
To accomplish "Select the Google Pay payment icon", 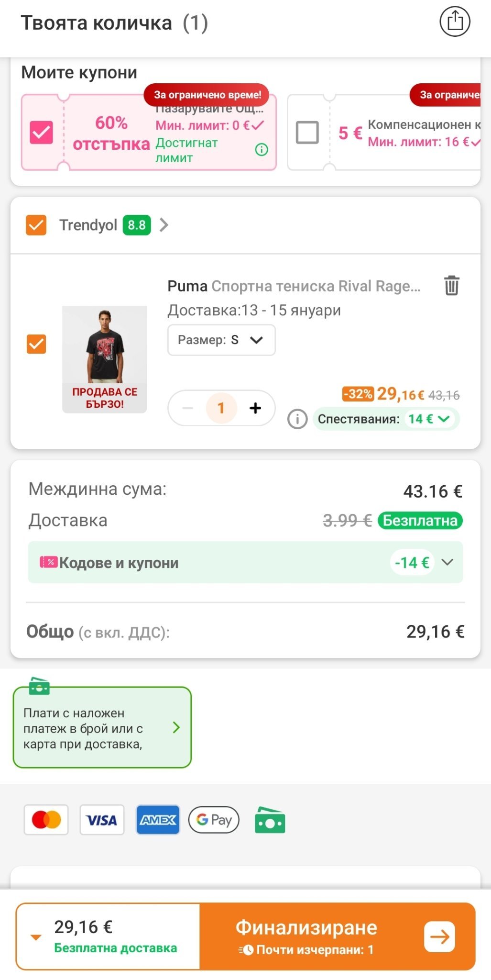I will click(x=214, y=820).
